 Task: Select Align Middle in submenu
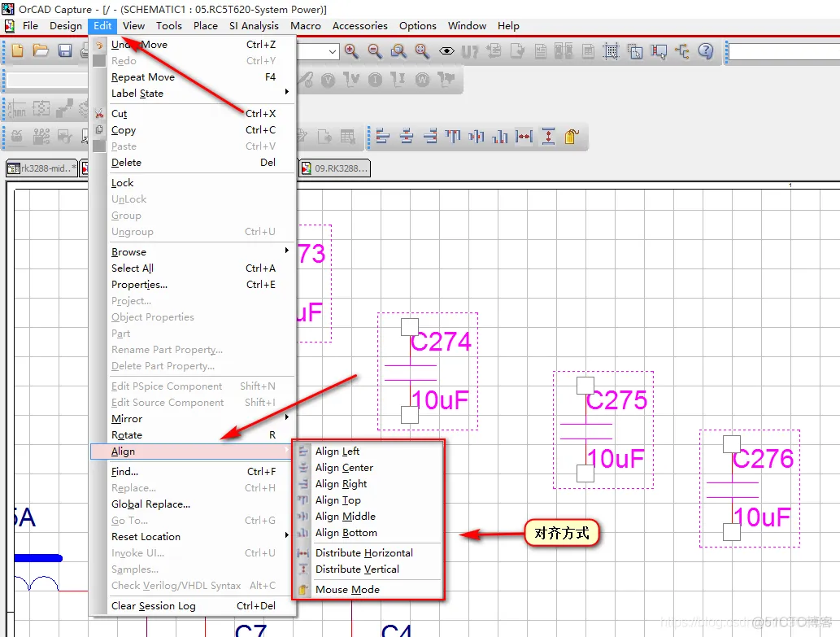(368, 517)
